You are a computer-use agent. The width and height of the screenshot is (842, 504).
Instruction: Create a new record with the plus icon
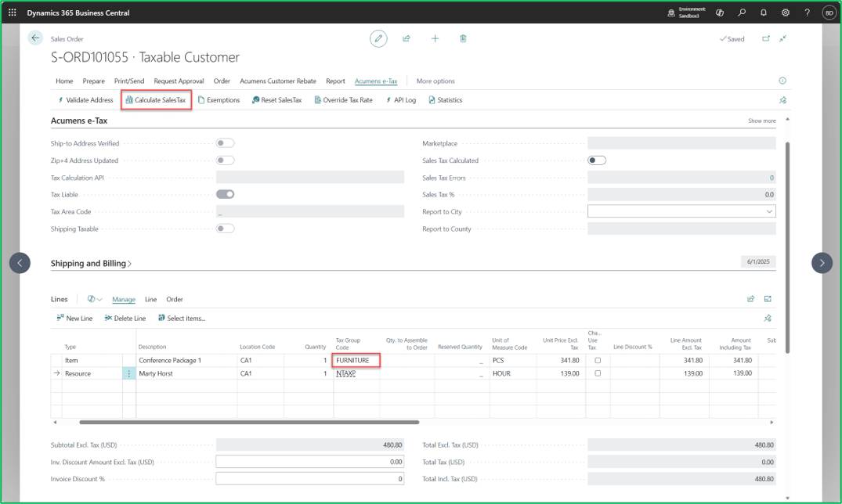(435, 38)
